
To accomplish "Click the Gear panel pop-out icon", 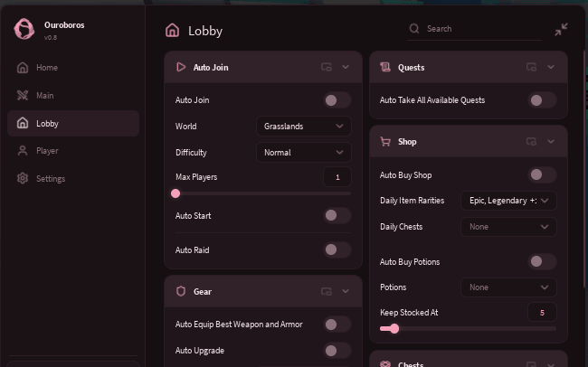I will tap(327, 291).
